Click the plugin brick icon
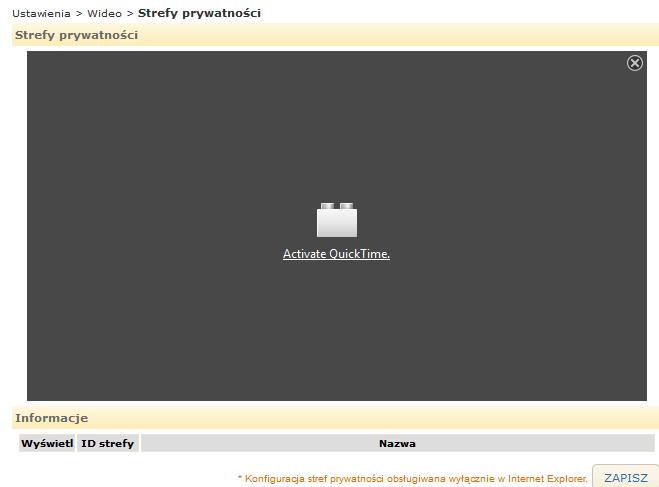Screen dimensions: 659x487 [337, 220]
